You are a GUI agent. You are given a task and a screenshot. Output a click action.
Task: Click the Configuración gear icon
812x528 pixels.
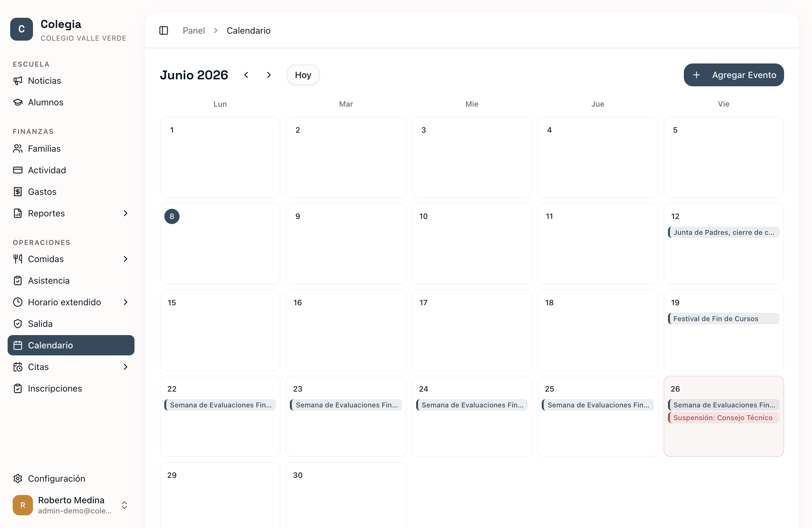pos(18,478)
